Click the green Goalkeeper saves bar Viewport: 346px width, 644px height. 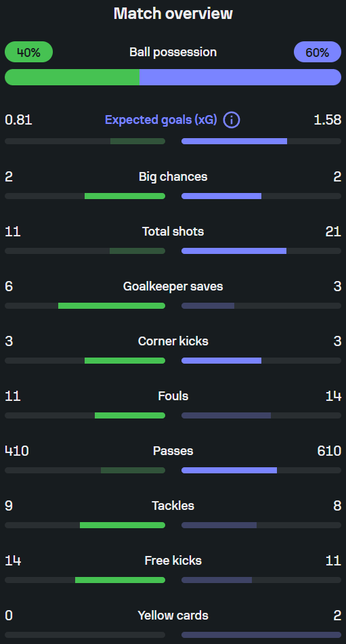click(x=112, y=305)
